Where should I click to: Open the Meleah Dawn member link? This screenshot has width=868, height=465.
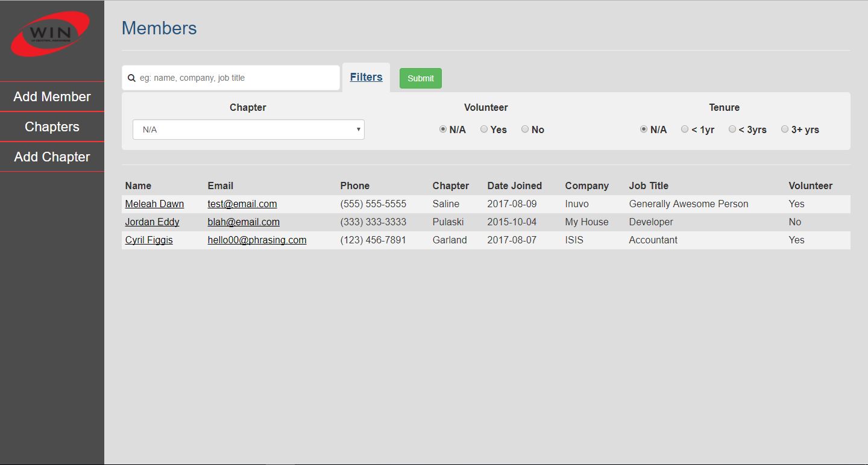154,204
